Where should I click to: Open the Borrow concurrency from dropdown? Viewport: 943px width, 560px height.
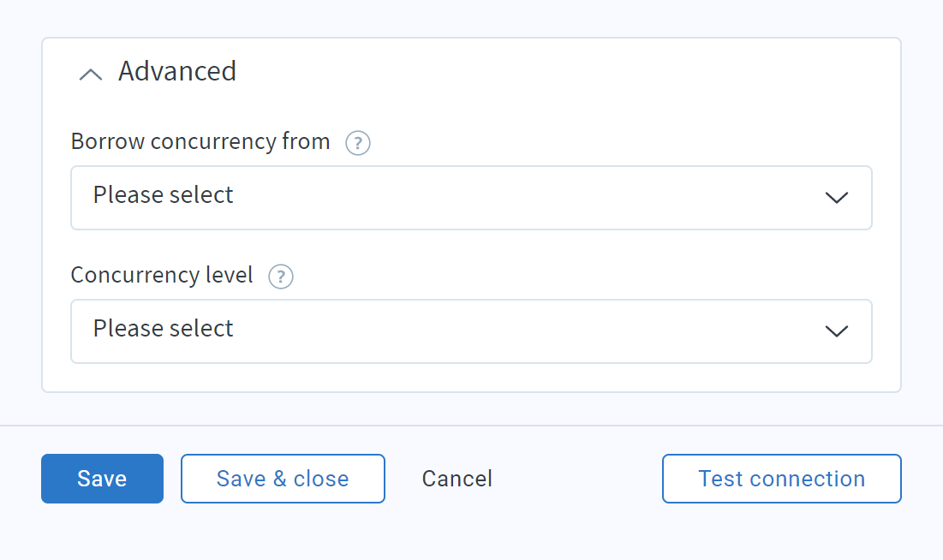coord(471,198)
